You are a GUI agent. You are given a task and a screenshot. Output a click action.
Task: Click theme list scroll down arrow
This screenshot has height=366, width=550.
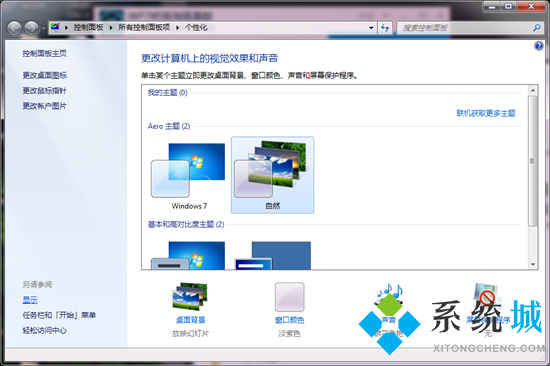coord(533,264)
